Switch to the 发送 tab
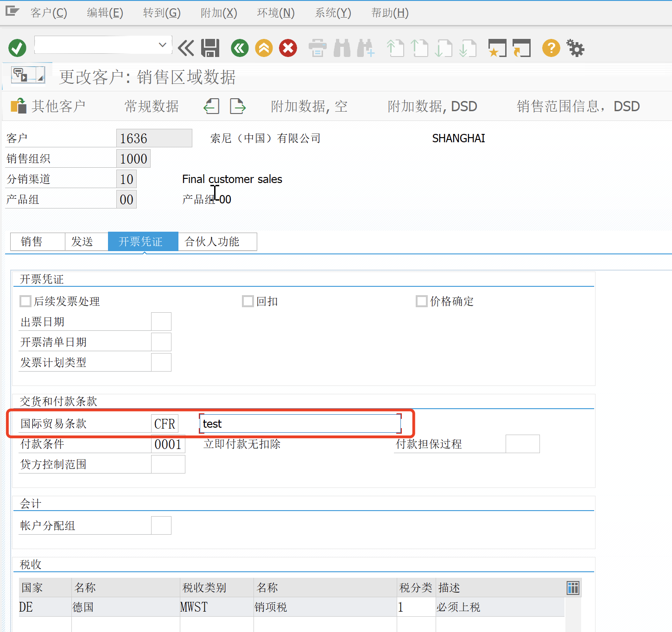Image resolution: width=672 pixels, height=632 pixels. [x=86, y=242]
